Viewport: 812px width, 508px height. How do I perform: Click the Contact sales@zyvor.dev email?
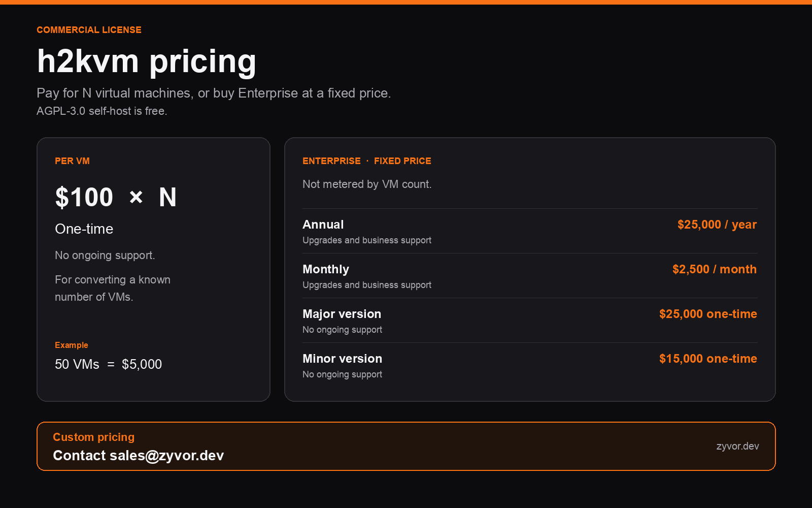pos(139,456)
